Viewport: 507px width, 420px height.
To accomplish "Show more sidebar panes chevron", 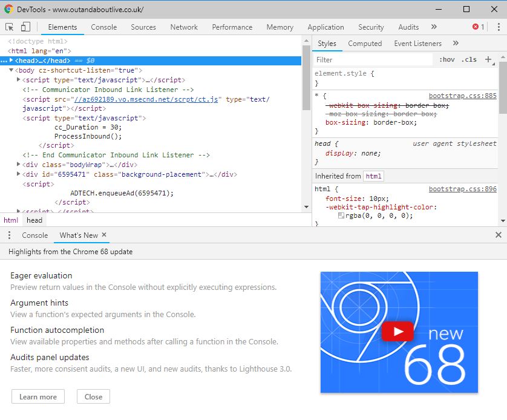I will tap(456, 43).
